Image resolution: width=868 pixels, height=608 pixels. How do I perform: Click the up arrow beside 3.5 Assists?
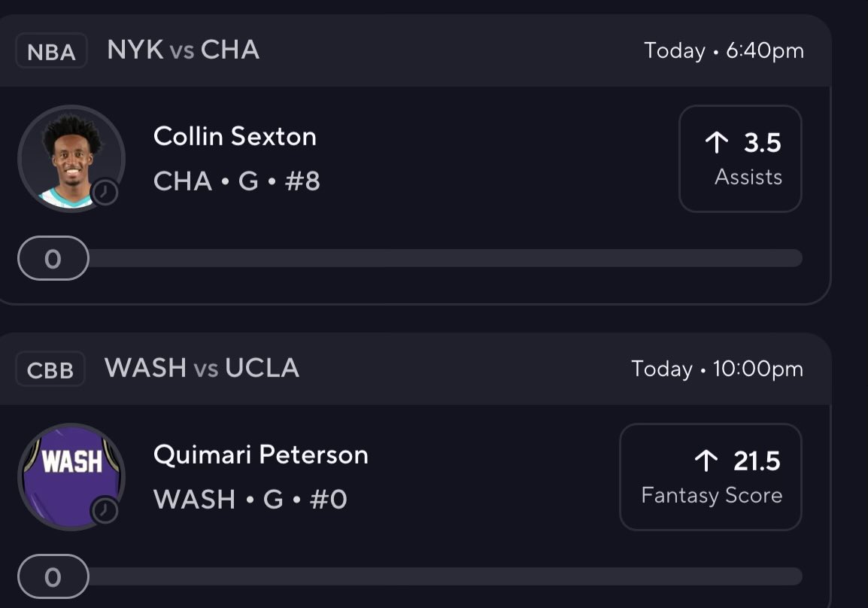717,143
